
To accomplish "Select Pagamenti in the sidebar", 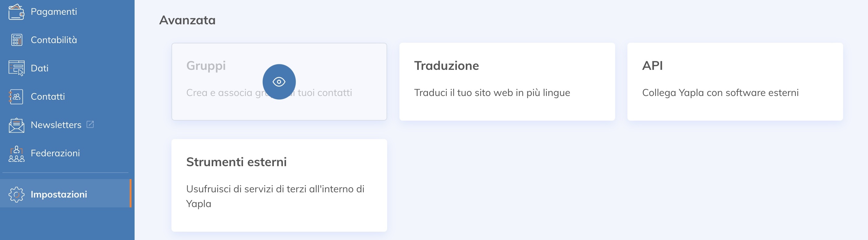I will (53, 11).
